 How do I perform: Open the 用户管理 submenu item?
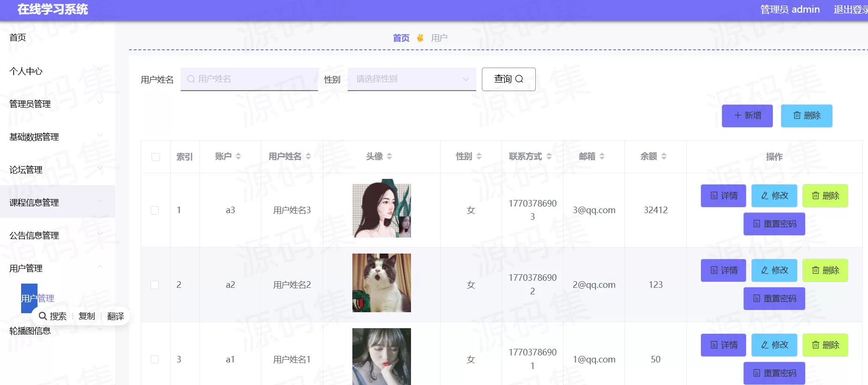coord(38,298)
